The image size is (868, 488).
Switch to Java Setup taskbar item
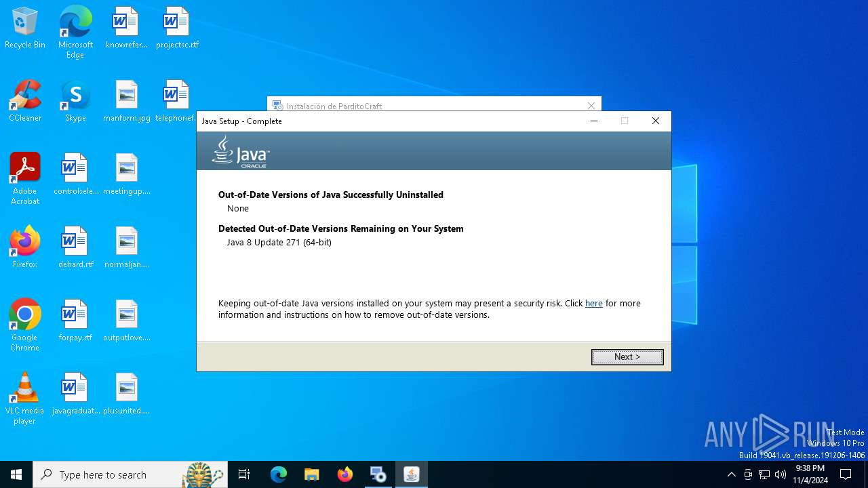coord(412,474)
